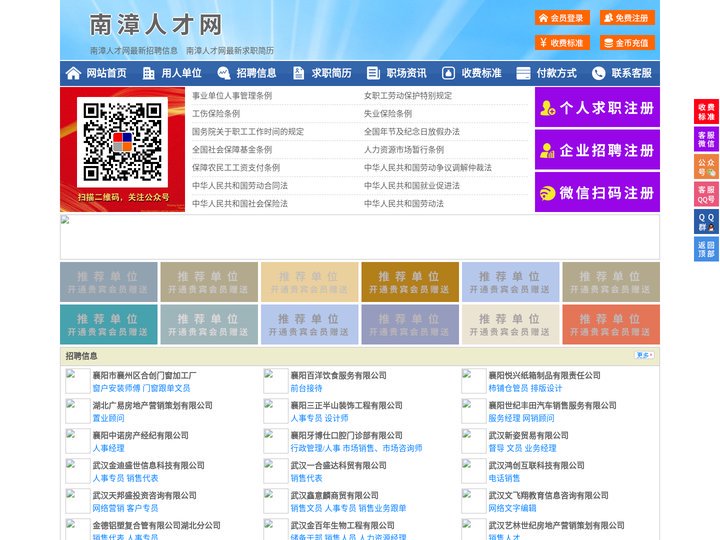Open 南漳人才网最新招聘信息 header link

click(x=134, y=51)
